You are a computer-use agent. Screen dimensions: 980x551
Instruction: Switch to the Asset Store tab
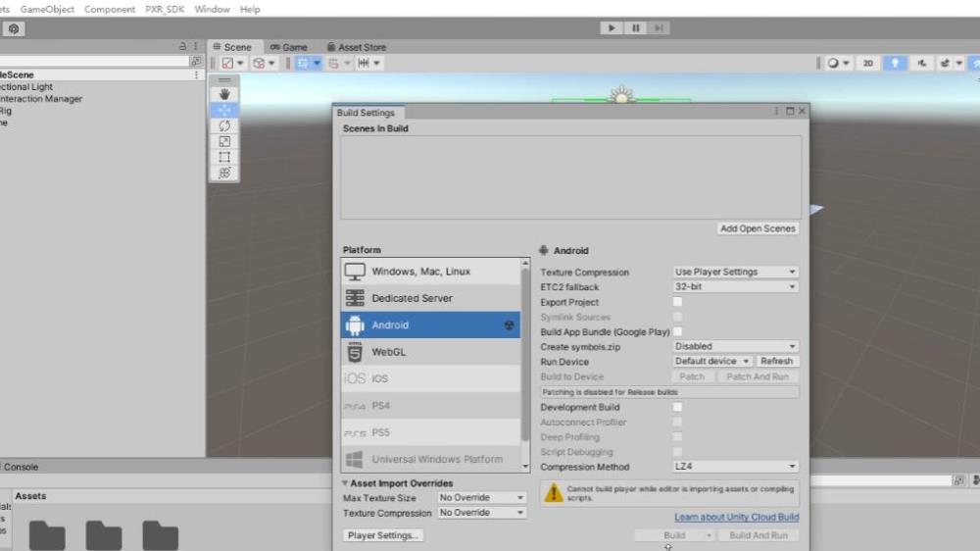tap(357, 47)
